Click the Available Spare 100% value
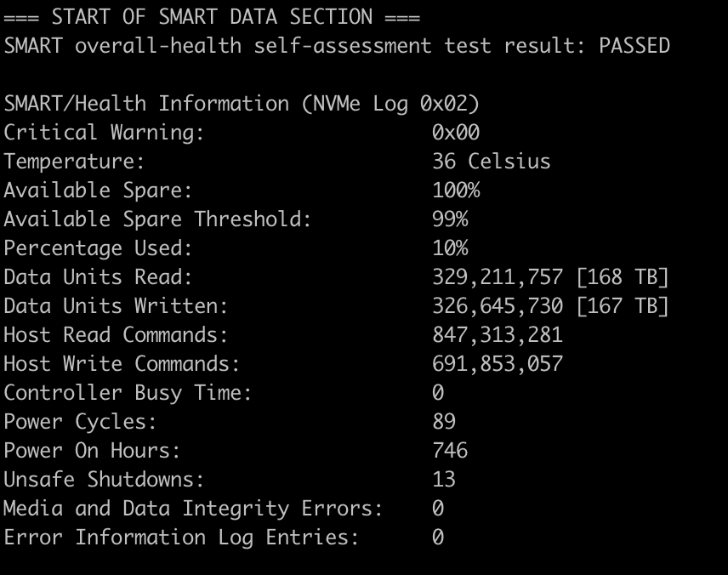 click(x=456, y=190)
